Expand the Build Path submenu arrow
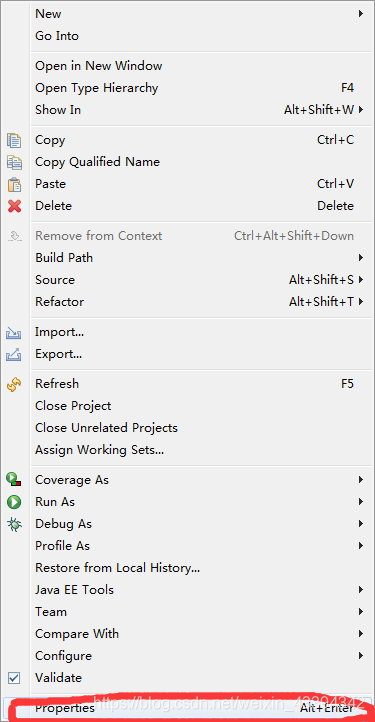This screenshot has height=722, width=375. [x=361, y=257]
